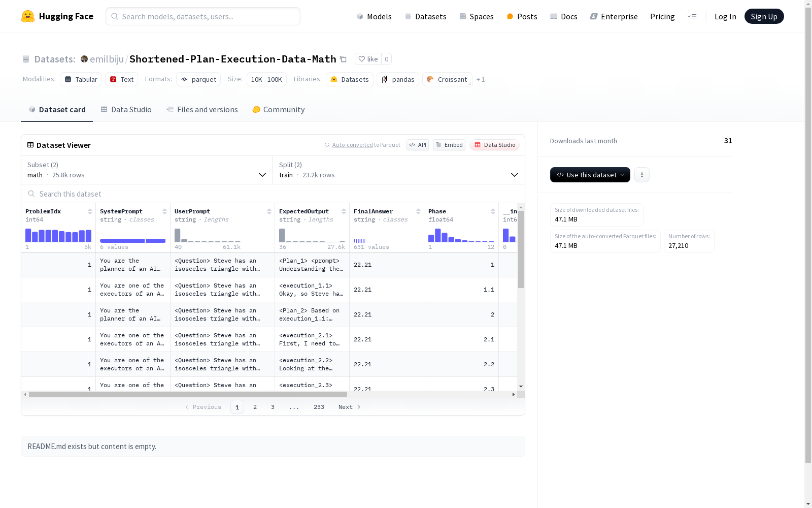Sort the Phase column
The height and width of the screenshot is (508, 812).
[493, 211]
